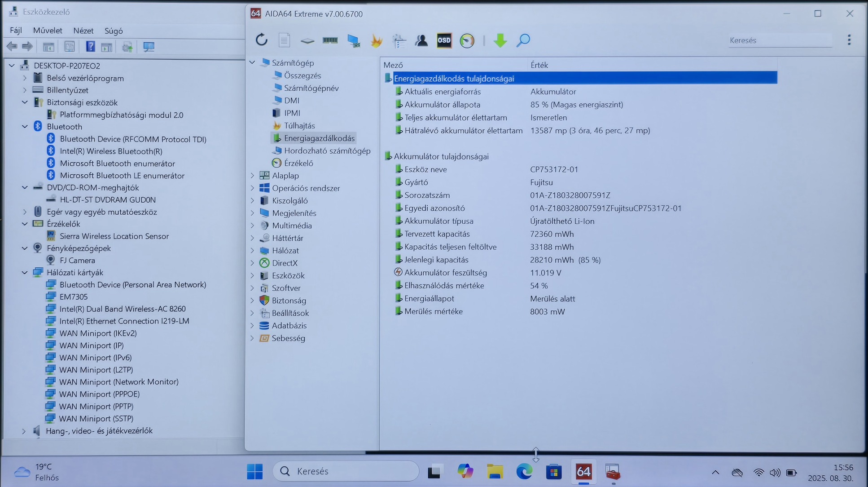The image size is (868, 487).
Task: Open the memory module benchmark icon
Action: 330,40
